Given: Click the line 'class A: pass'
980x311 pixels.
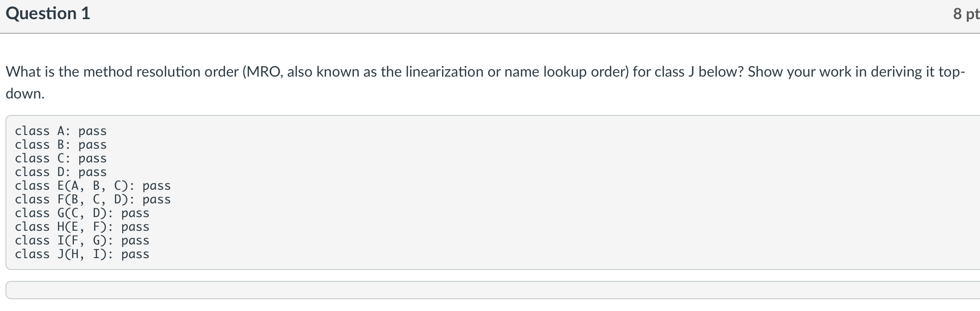Looking at the screenshot, I should (x=61, y=131).
